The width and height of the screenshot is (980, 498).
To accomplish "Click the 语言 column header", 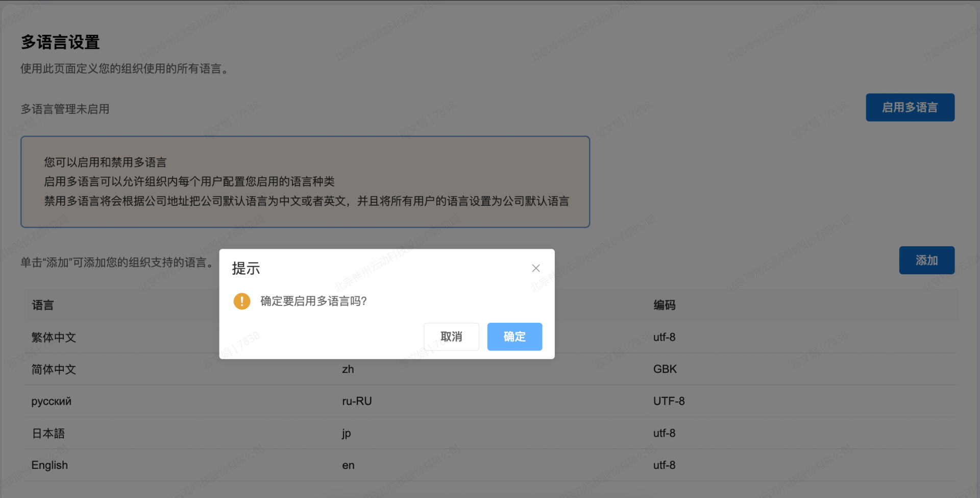I will (x=43, y=305).
